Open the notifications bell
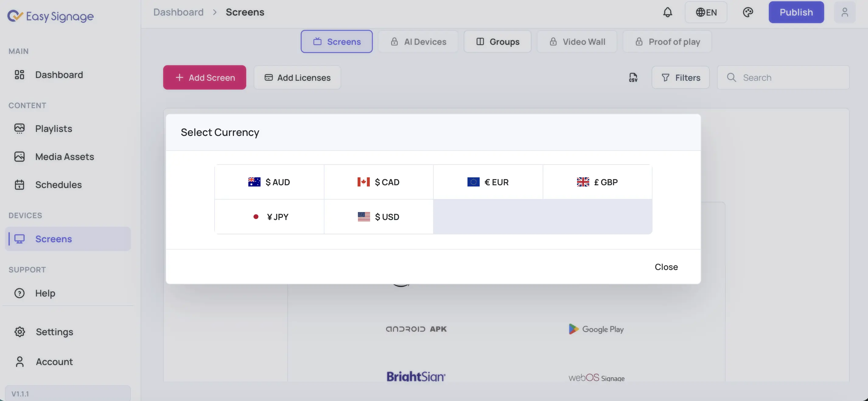 pos(667,12)
